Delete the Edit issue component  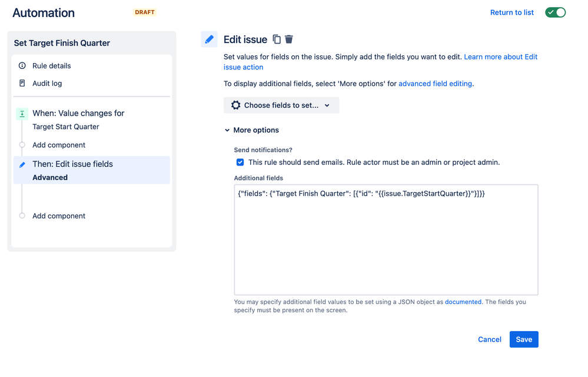pyautogui.click(x=289, y=39)
